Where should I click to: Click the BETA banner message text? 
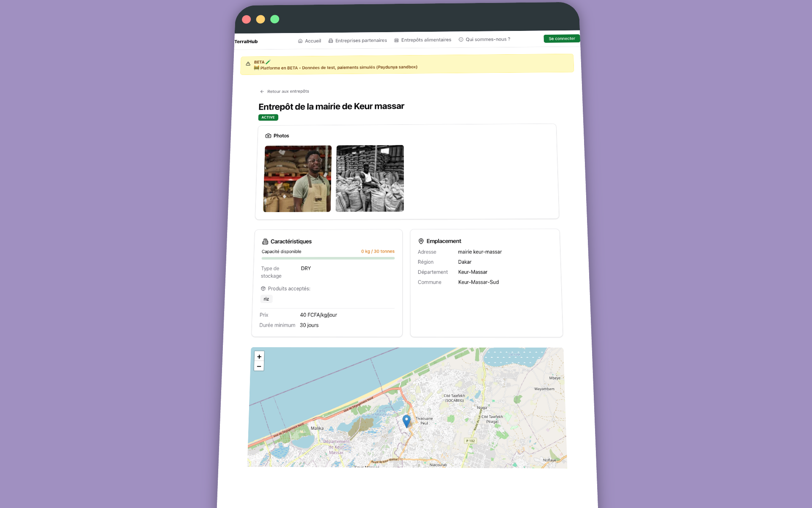[x=336, y=67]
